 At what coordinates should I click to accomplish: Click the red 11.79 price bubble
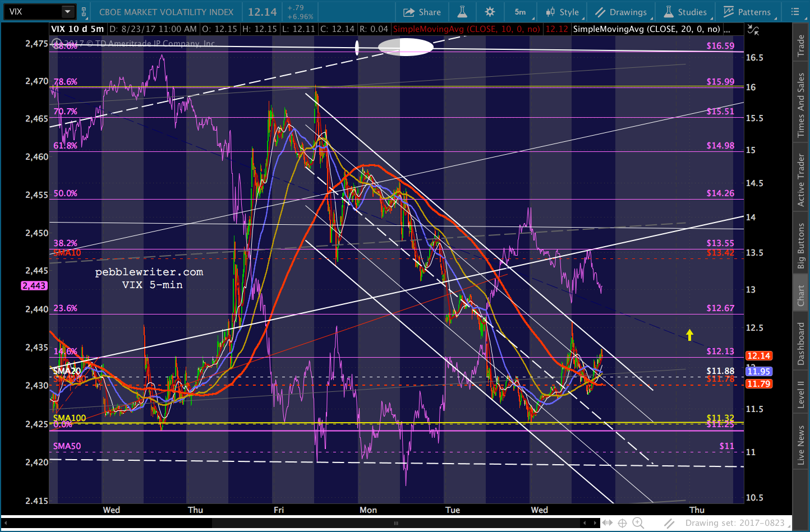[758, 384]
